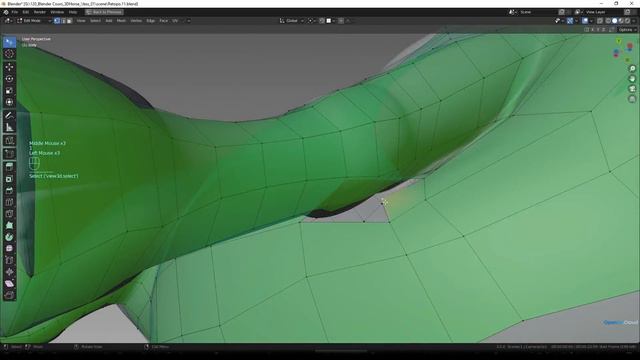Click the zoom view magnifier gizmo
This screenshot has width=640, height=360.
point(632,69)
